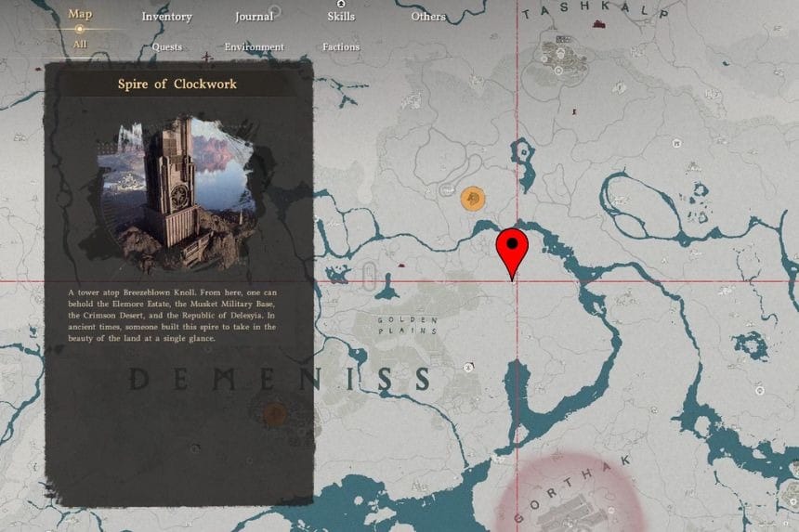
Task: Filter map by Environment
Action: coord(254,47)
